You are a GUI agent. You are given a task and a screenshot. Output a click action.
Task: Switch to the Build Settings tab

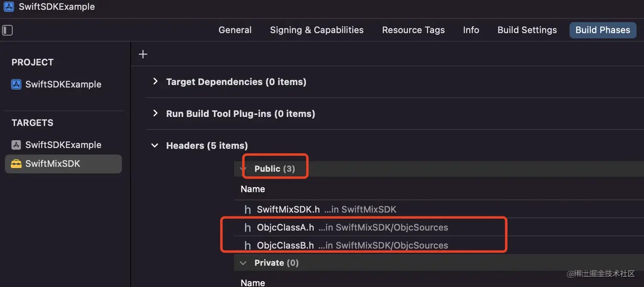coord(527,30)
